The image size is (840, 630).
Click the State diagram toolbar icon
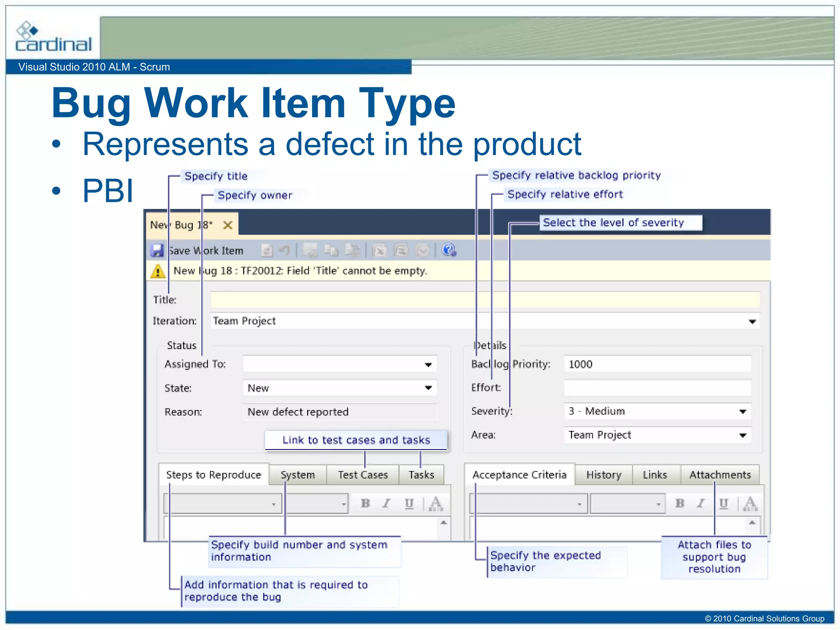point(422,250)
